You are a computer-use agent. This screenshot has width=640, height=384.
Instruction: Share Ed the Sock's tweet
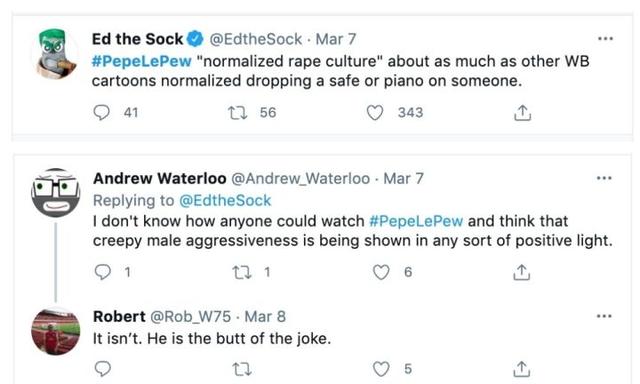tap(522, 113)
